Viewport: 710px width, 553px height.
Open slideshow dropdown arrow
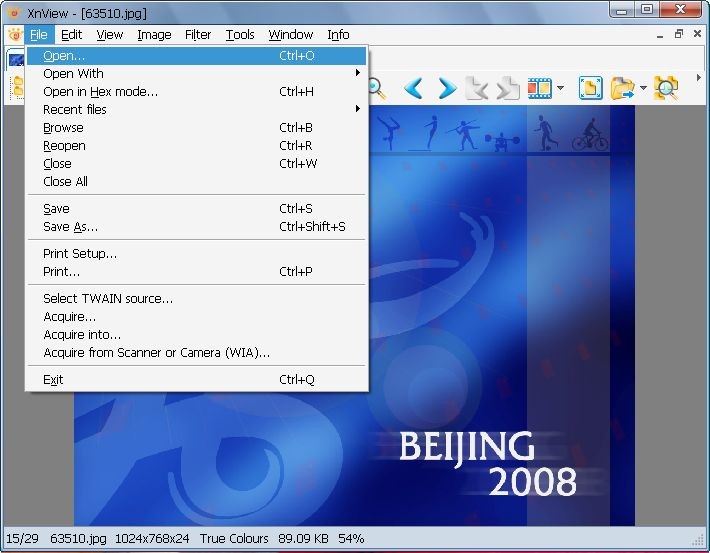(x=561, y=87)
